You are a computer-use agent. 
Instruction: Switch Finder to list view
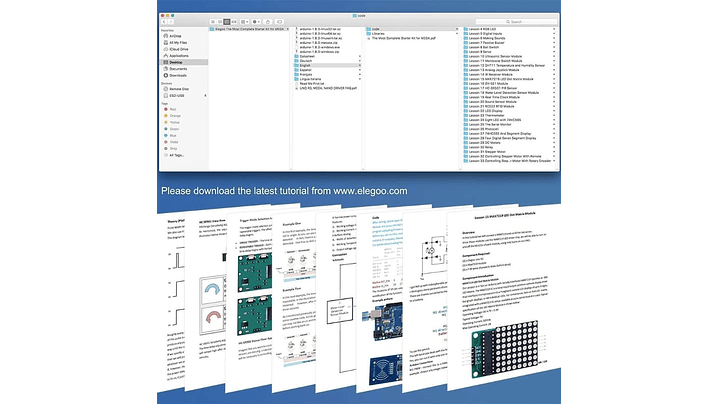coord(220,20)
